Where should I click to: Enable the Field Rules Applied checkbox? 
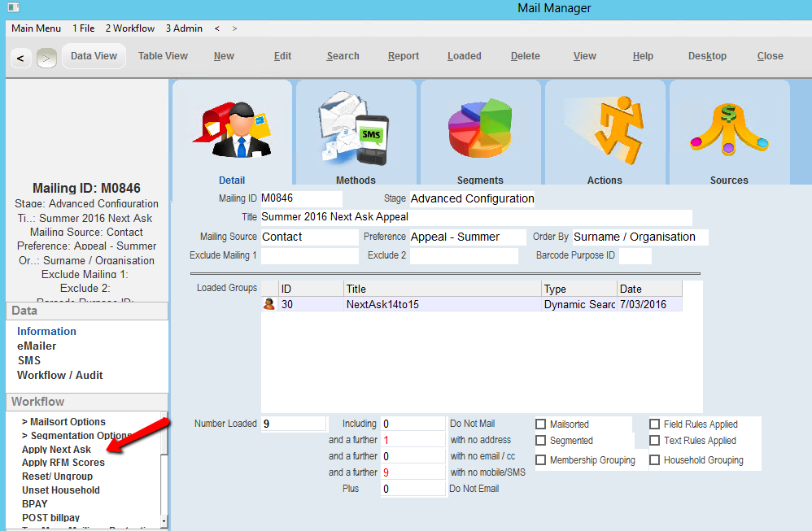click(655, 424)
